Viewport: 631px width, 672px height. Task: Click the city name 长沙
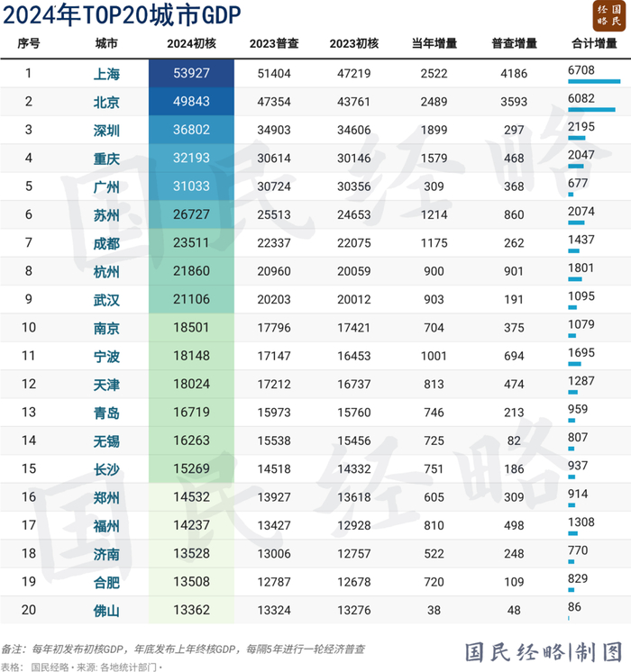click(106, 469)
